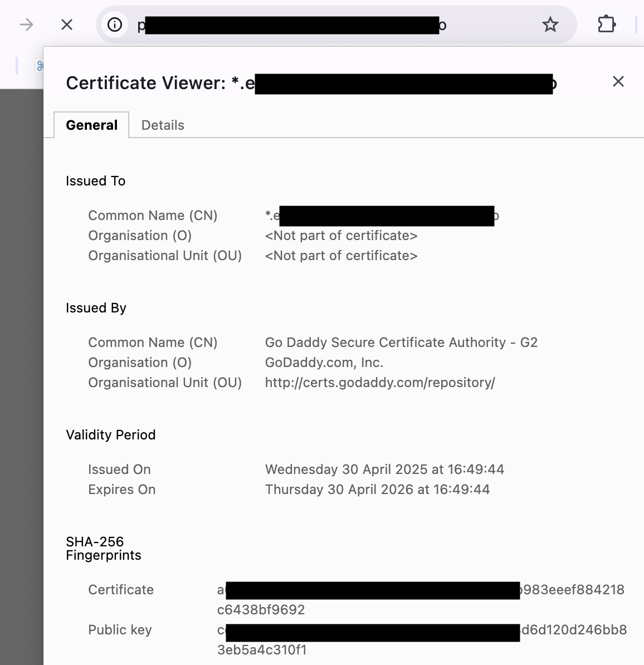Click the Issued By Organisational Unit (OU) label
Viewport: 644px width, 665px height.
165,383
